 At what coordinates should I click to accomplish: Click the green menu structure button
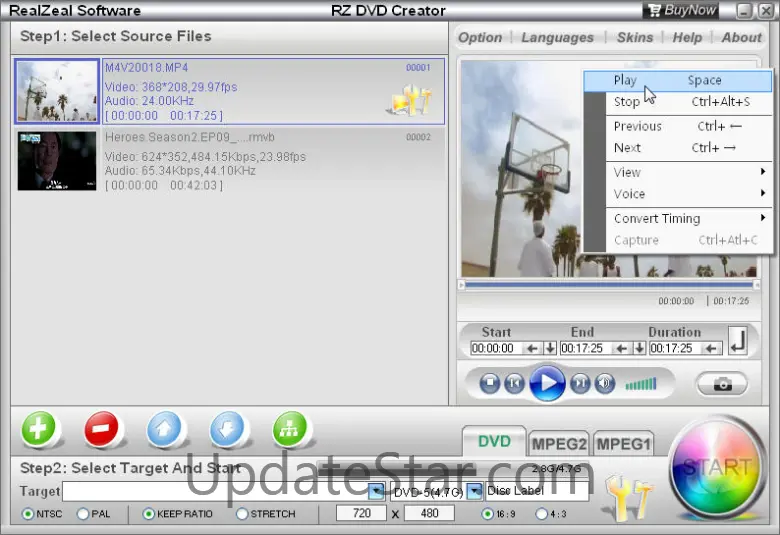290,428
